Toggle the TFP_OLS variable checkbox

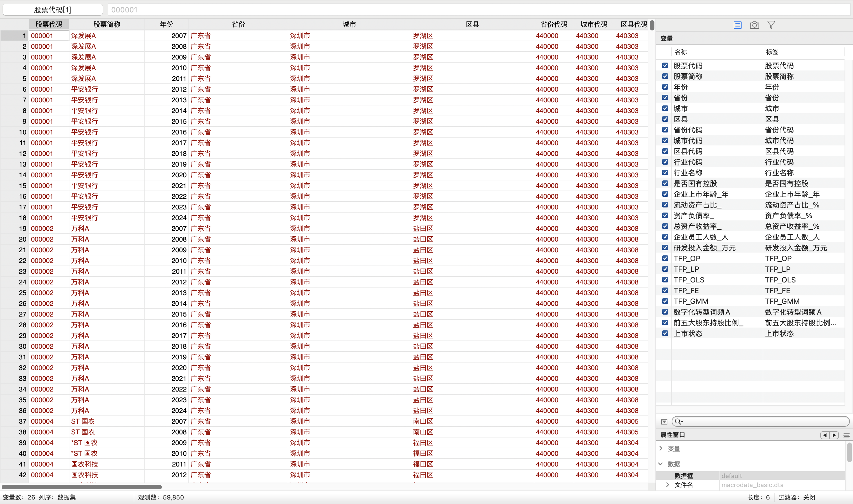(x=665, y=280)
